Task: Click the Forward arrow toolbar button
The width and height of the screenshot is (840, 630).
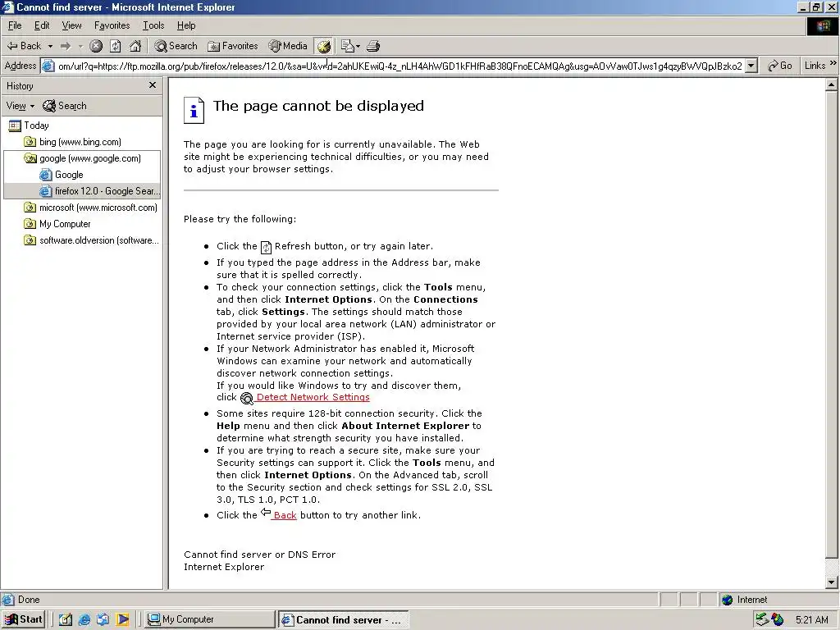Action: coord(66,46)
